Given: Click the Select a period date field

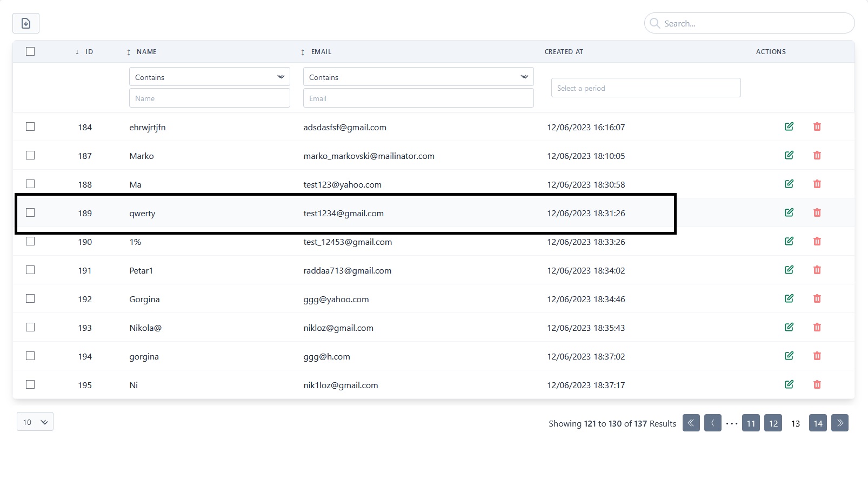Looking at the screenshot, I should pyautogui.click(x=645, y=88).
